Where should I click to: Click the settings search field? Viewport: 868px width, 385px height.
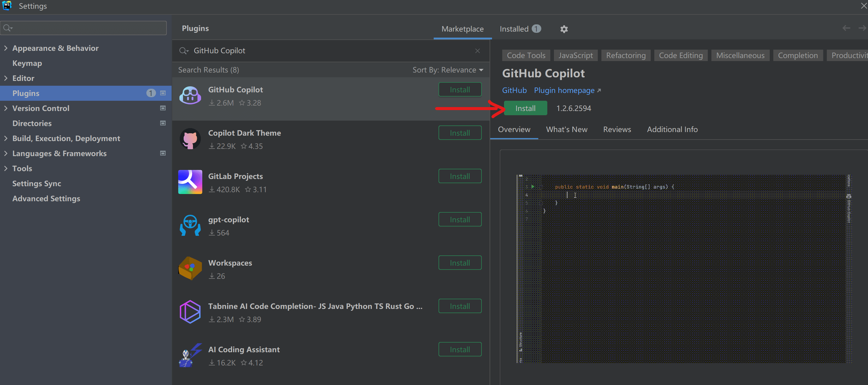(84, 28)
